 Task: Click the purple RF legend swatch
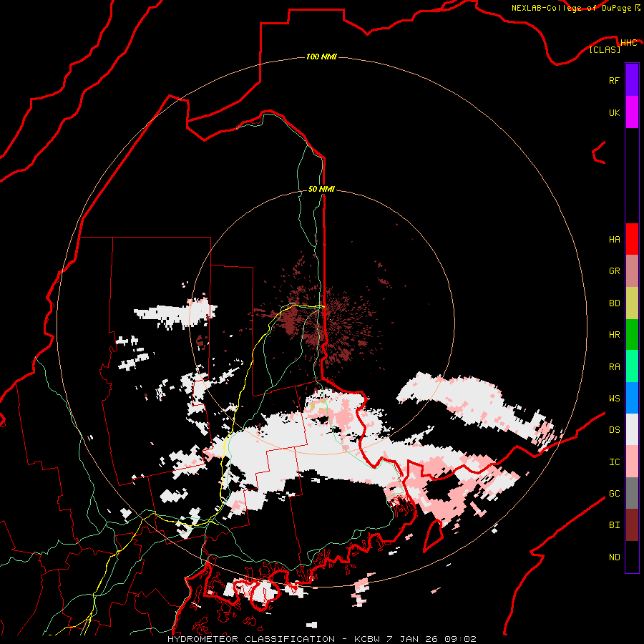tap(632, 80)
